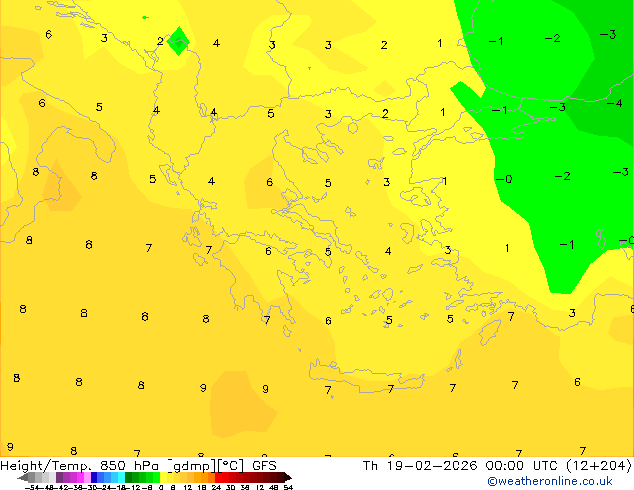Click the gray left arrow end of color scale
The width and height of the screenshot is (634, 490).
coord(22,477)
